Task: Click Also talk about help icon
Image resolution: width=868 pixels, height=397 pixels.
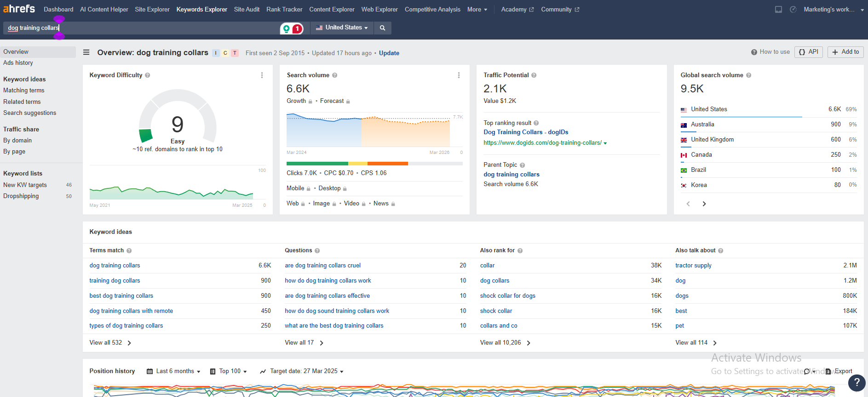Action: 721,251
